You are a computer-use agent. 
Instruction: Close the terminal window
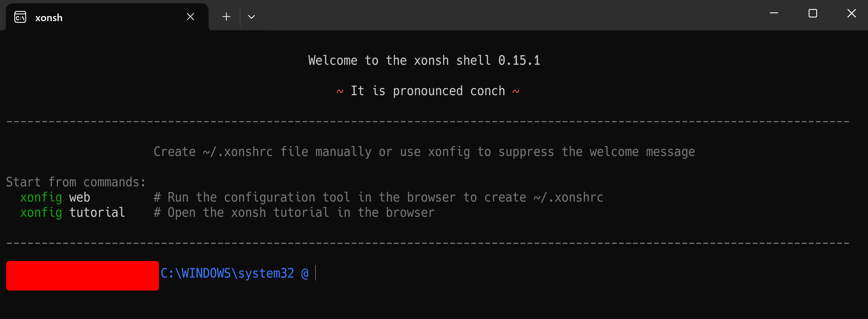pos(851,14)
